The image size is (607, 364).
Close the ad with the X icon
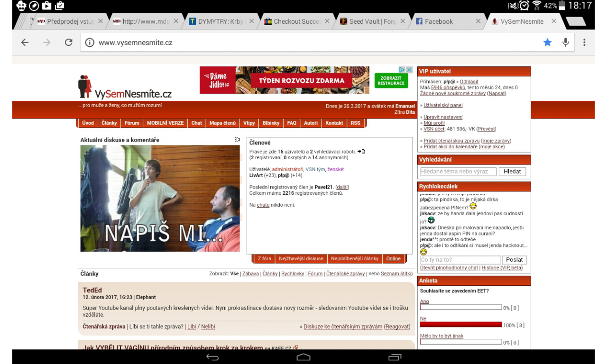click(408, 70)
